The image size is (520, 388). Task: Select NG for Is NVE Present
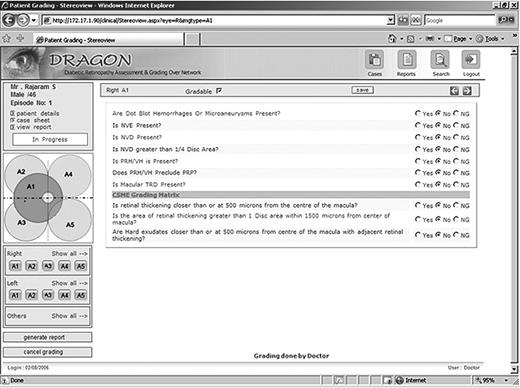[456, 125]
